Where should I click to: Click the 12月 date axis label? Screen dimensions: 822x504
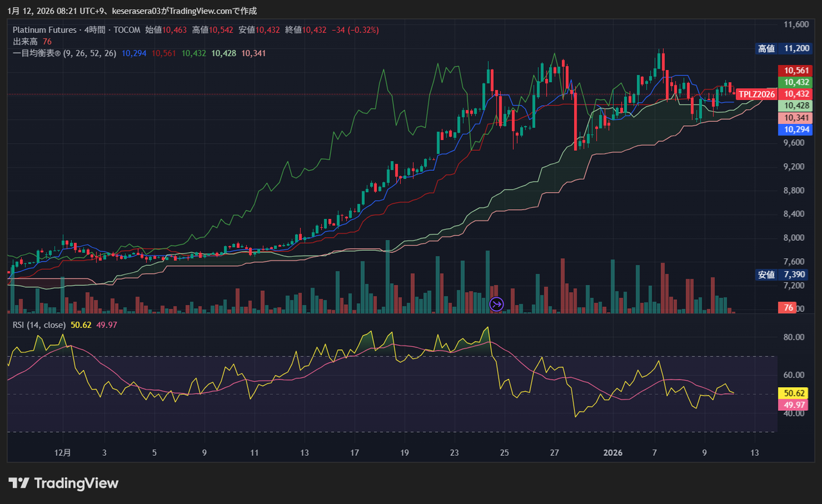click(63, 453)
